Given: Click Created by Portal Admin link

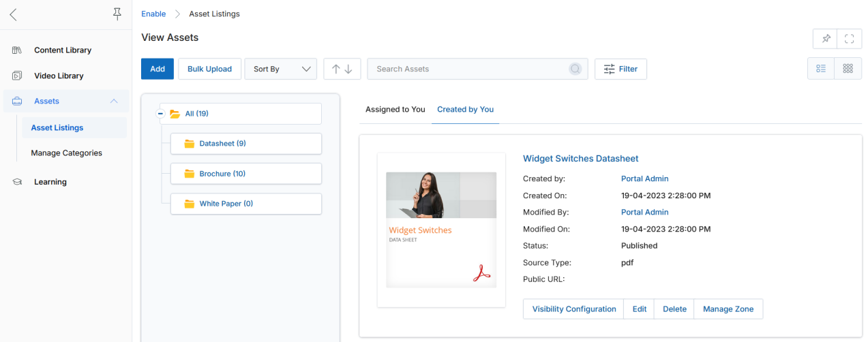Looking at the screenshot, I should [x=644, y=178].
